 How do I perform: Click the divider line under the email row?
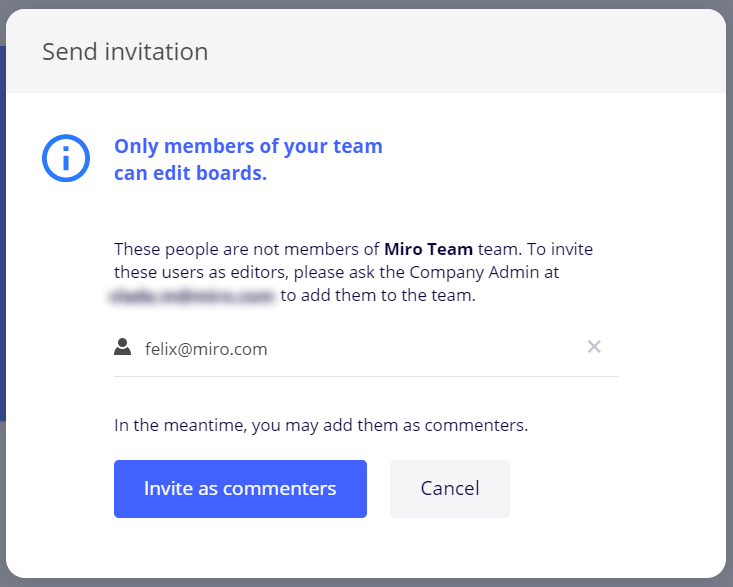(x=365, y=376)
